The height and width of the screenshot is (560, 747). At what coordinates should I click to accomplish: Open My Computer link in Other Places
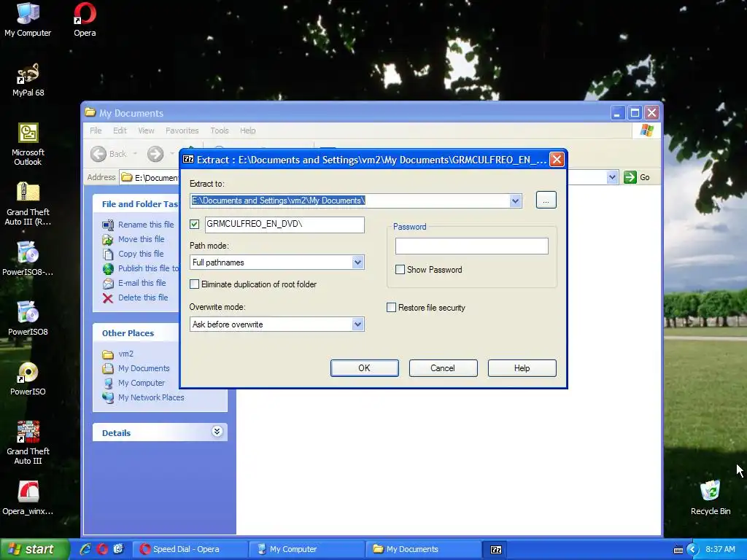(141, 383)
